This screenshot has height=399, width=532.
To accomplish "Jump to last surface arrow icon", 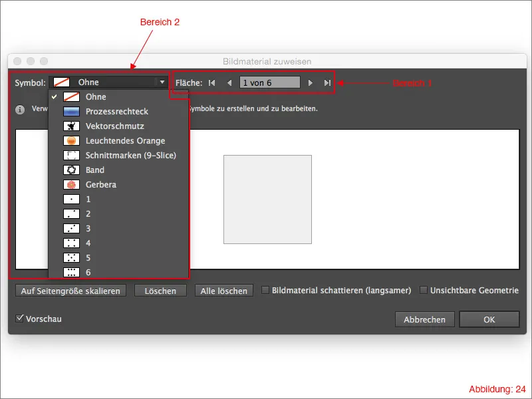I will click(327, 82).
